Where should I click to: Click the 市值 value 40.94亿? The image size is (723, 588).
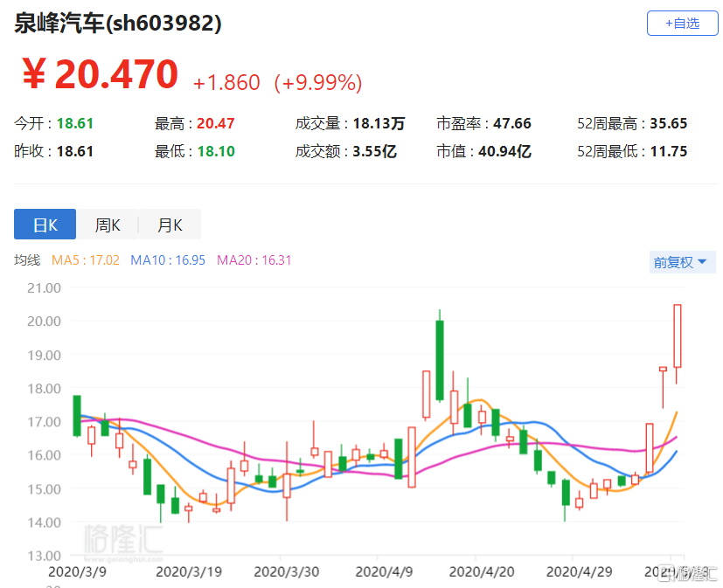pos(505,151)
